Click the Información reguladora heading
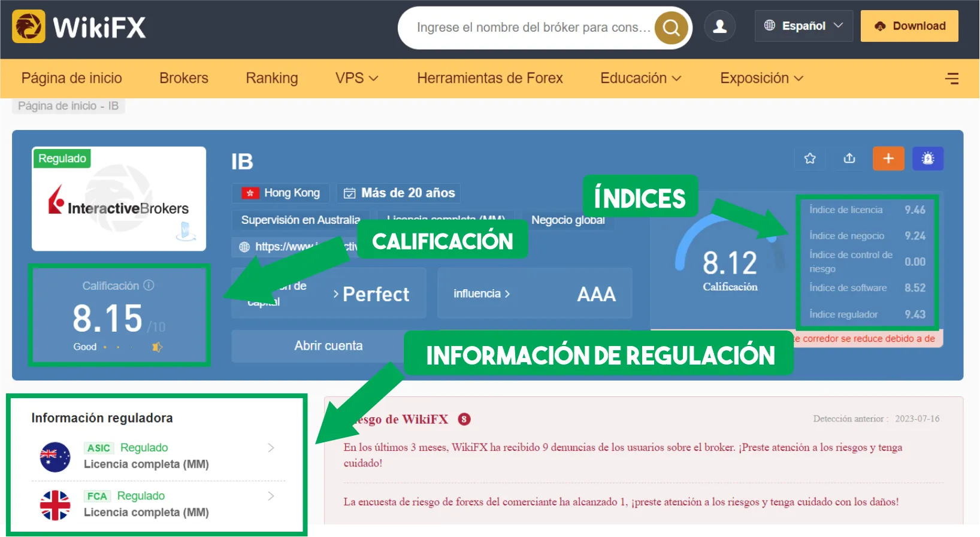 click(102, 418)
